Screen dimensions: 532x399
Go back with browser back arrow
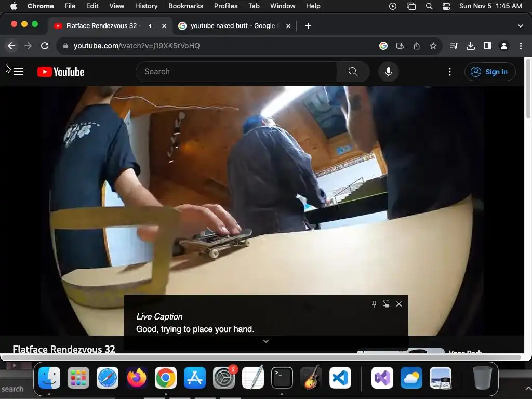(x=11, y=46)
